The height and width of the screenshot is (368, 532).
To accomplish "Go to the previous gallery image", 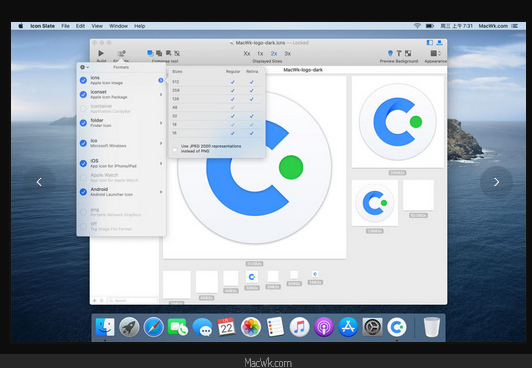I will (x=39, y=182).
